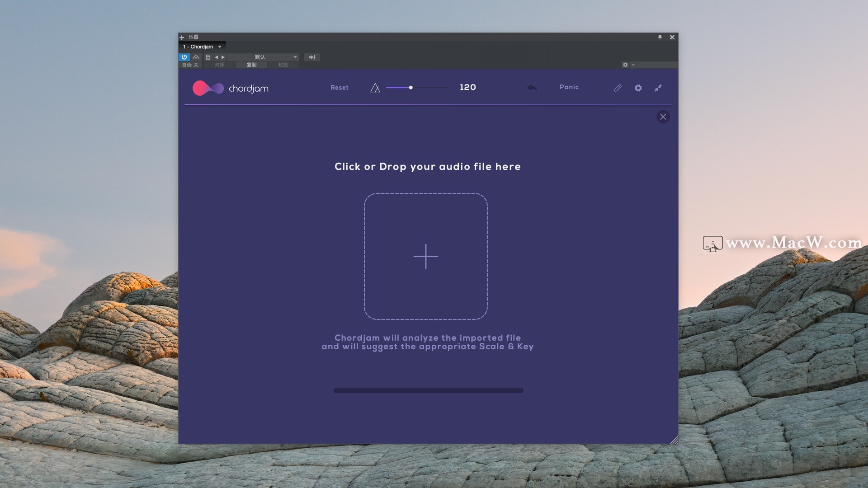
Task: Click the plus icon beside 乐器
Action: [182, 38]
